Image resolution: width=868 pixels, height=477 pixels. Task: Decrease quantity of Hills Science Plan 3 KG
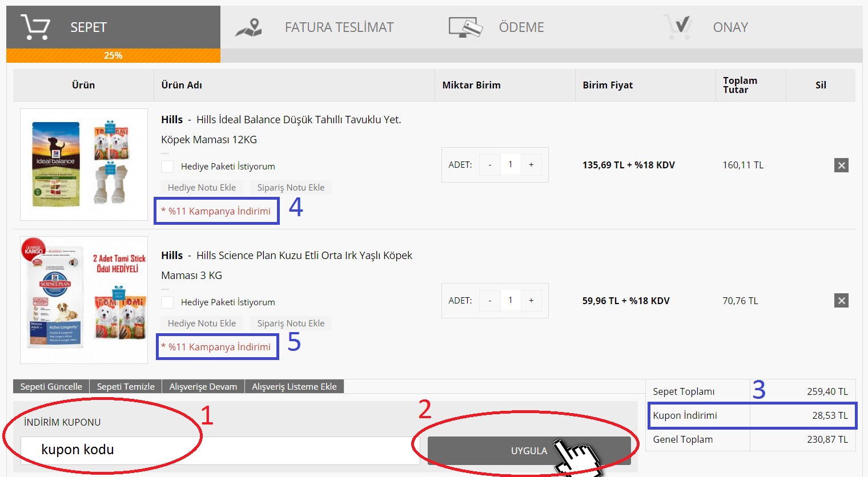tap(489, 301)
